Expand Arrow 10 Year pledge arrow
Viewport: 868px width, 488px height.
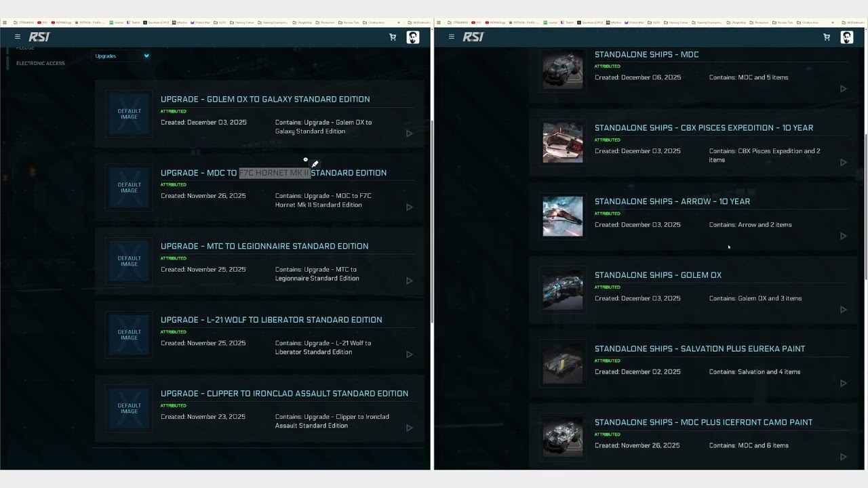(843, 236)
